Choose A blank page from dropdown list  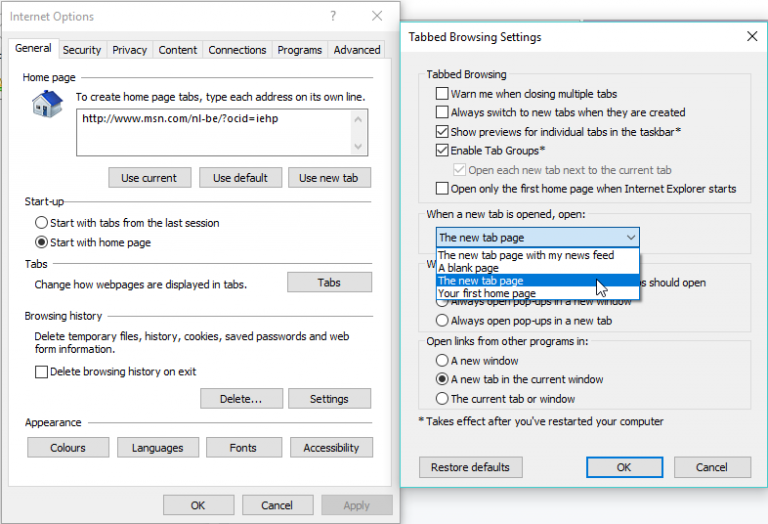click(x=470, y=268)
